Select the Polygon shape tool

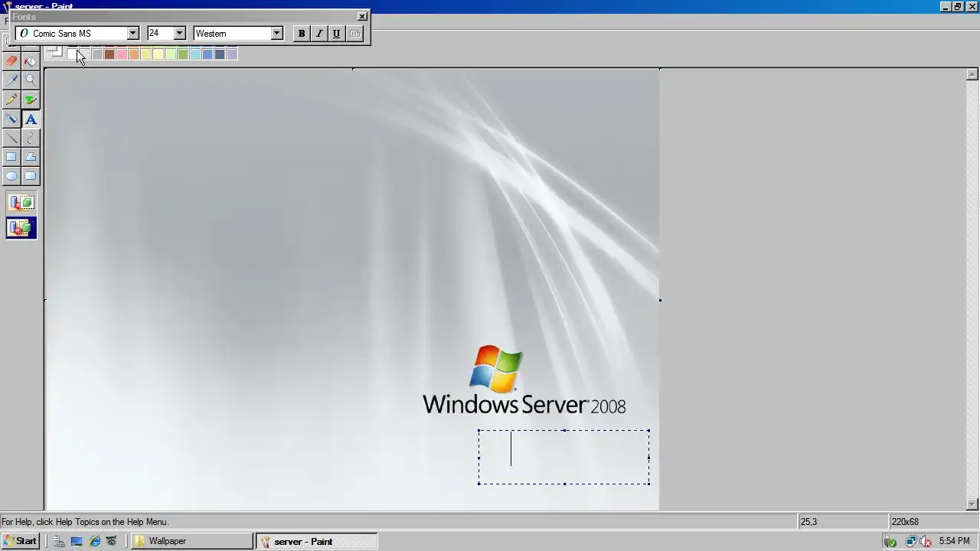(x=31, y=157)
